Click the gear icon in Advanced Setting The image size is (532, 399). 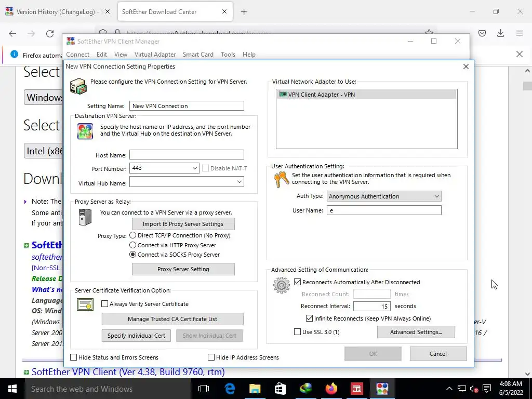282,285
